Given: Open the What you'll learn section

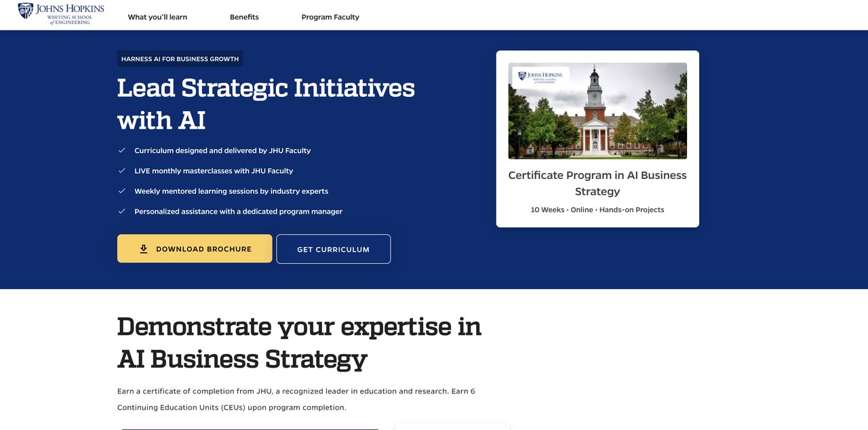Looking at the screenshot, I should tap(157, 17).
